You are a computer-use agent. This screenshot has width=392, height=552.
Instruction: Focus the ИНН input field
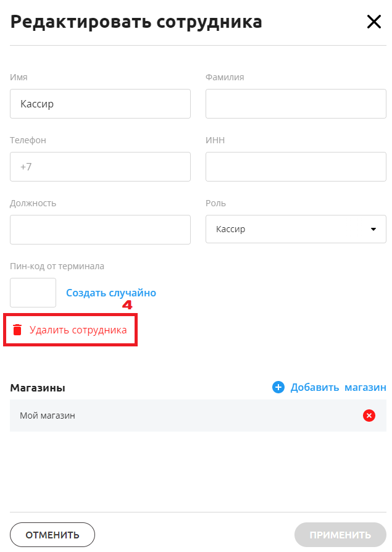tap(296, 167)
